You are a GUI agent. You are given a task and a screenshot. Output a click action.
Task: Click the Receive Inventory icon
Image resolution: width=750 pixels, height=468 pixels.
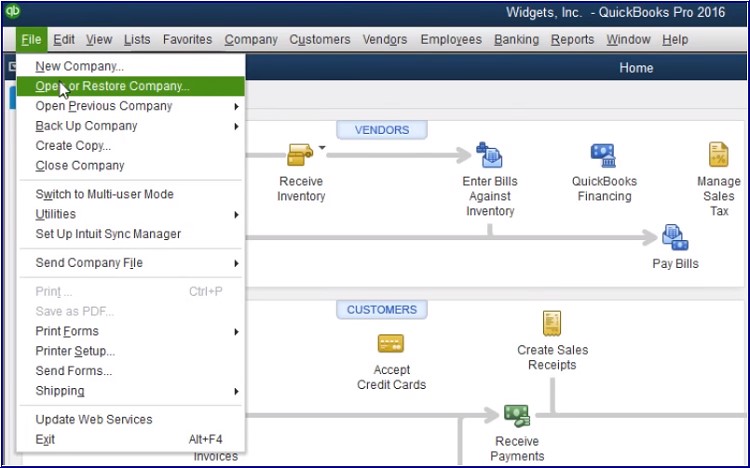pos(300,155)
